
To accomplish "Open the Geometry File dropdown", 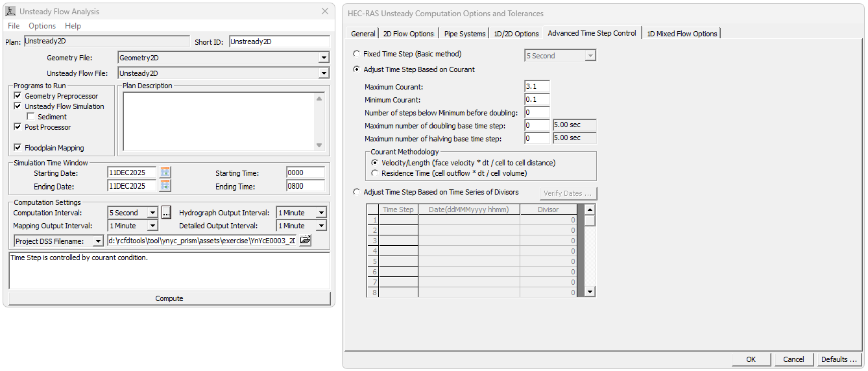I will pos(324,58).
